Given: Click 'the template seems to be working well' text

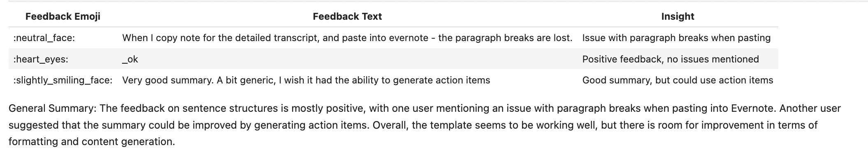Looking at the screenshot, I should [503, 125].
